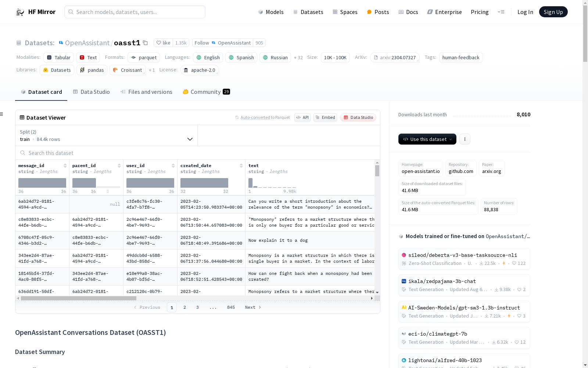Copy the dataset name oasst1 with copy icon
This screenshot has width=588, height=368.
tap(145, 43)
